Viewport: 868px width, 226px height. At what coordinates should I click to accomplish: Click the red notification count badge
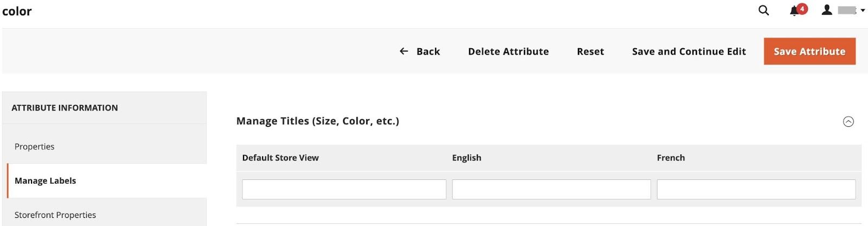802,9
